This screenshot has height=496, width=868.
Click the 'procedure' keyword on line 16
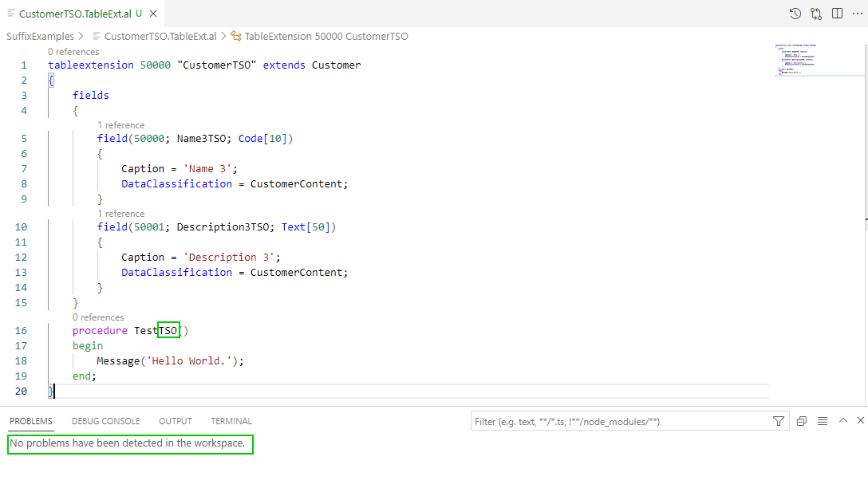point(101,330)
